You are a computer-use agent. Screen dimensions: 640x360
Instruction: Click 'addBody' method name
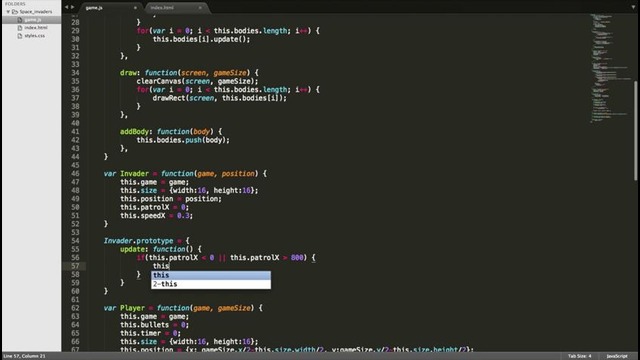point(134,132)
